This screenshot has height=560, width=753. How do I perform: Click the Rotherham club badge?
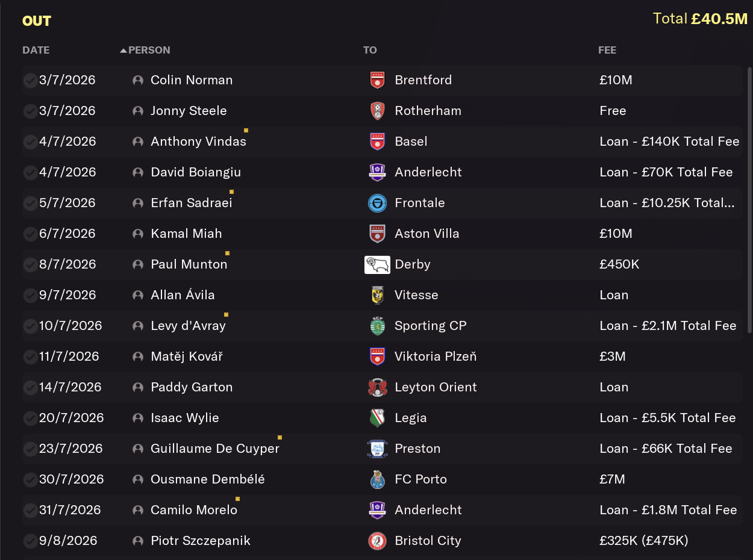point(377,111)
